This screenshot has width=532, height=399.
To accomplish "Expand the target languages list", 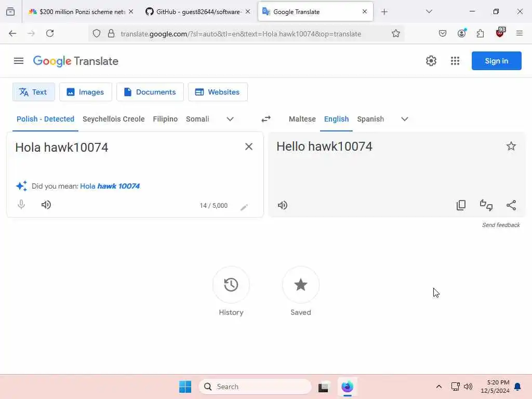I will 404,119.
